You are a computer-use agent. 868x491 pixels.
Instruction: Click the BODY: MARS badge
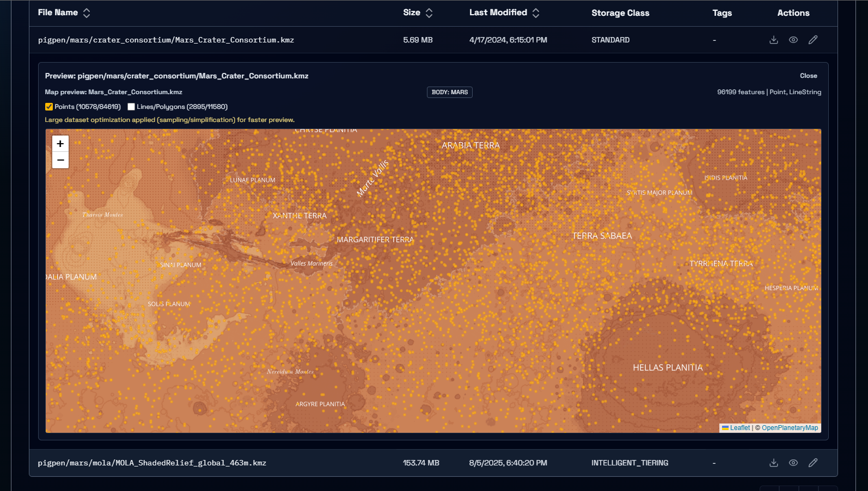point(450,92)
